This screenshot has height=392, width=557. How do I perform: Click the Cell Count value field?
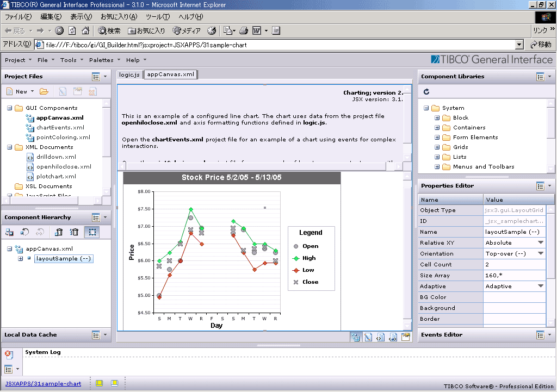tap(515, 265)
